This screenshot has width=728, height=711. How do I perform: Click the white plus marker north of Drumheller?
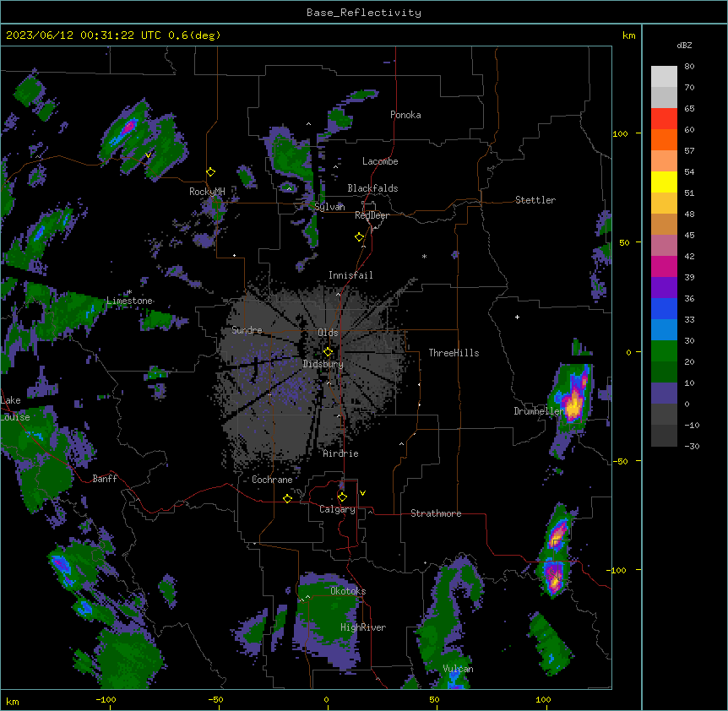tap(517, 317)
